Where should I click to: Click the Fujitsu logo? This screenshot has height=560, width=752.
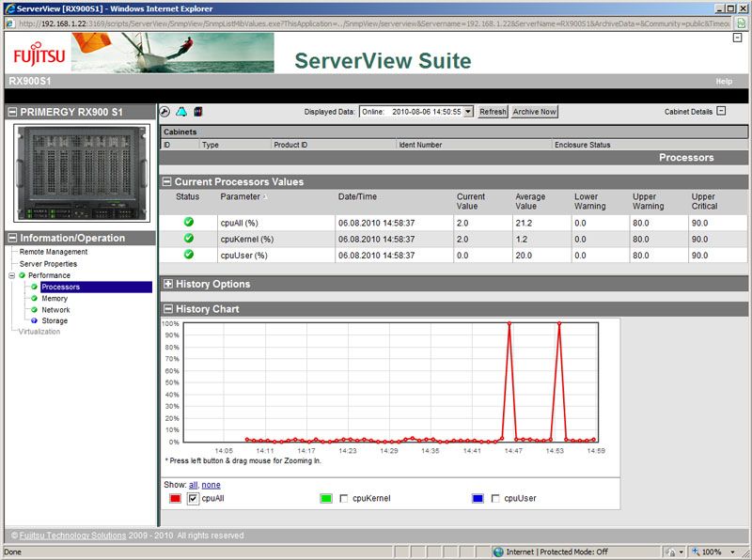(x=39, y=54)
